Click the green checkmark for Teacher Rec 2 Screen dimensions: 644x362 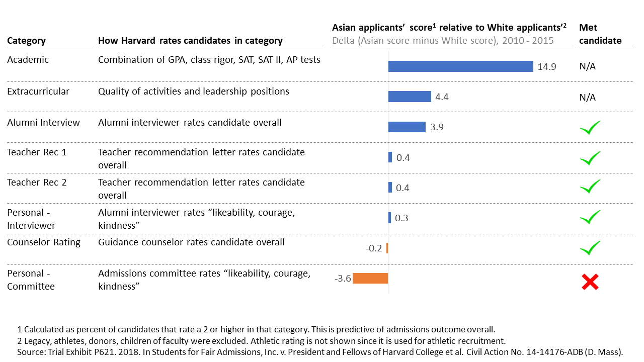click(590, 187)
